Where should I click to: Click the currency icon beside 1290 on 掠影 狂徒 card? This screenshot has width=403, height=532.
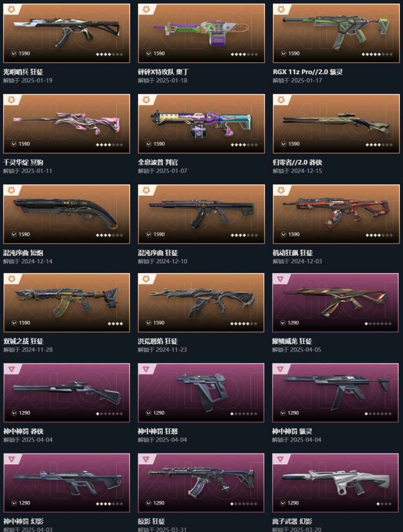tap(148, 503)
